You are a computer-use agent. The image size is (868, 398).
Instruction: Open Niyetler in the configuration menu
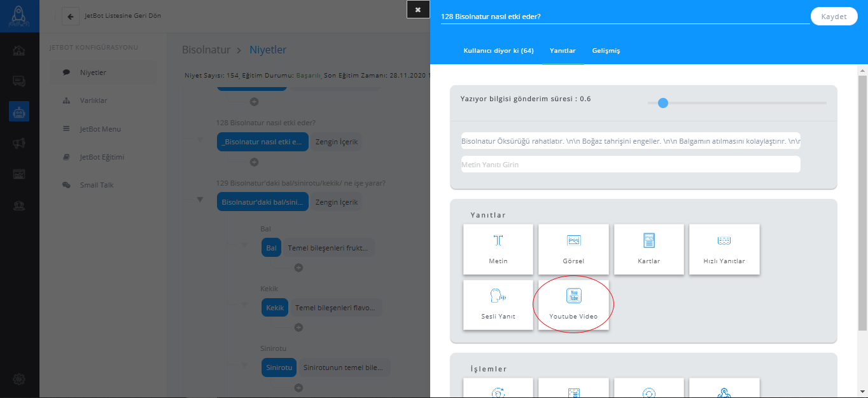(x=103, y=72)
